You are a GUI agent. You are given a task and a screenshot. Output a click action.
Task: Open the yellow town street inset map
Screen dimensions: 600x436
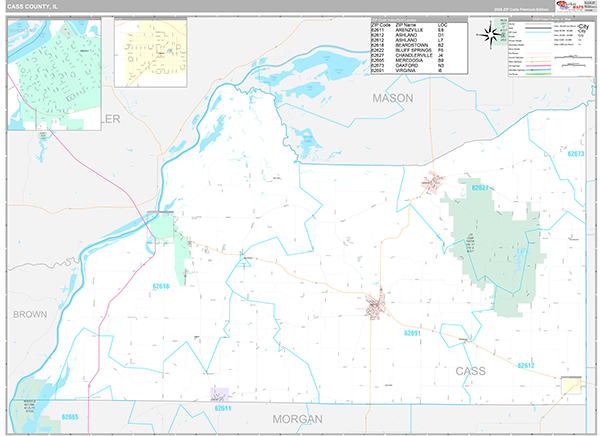coord(151,53)
